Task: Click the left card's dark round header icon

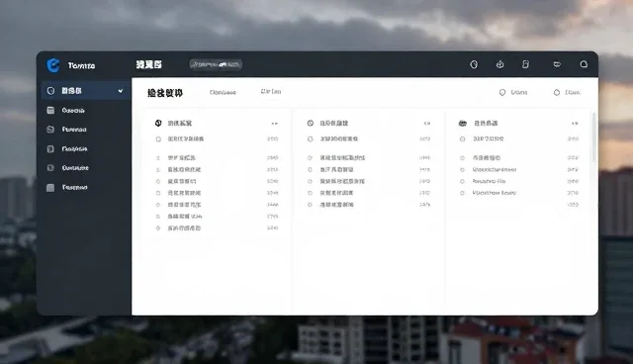Action: pyautogui.click(x=158, y=123)
